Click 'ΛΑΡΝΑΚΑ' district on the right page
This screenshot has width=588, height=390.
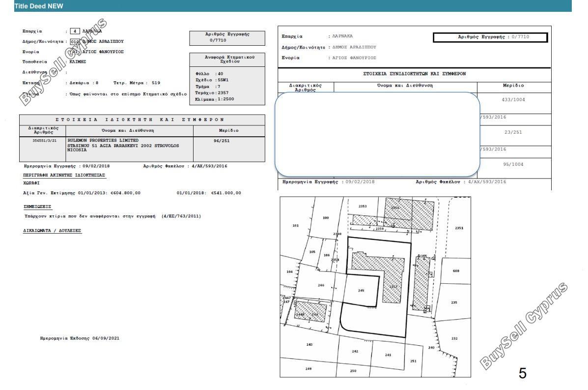(342, 36)
